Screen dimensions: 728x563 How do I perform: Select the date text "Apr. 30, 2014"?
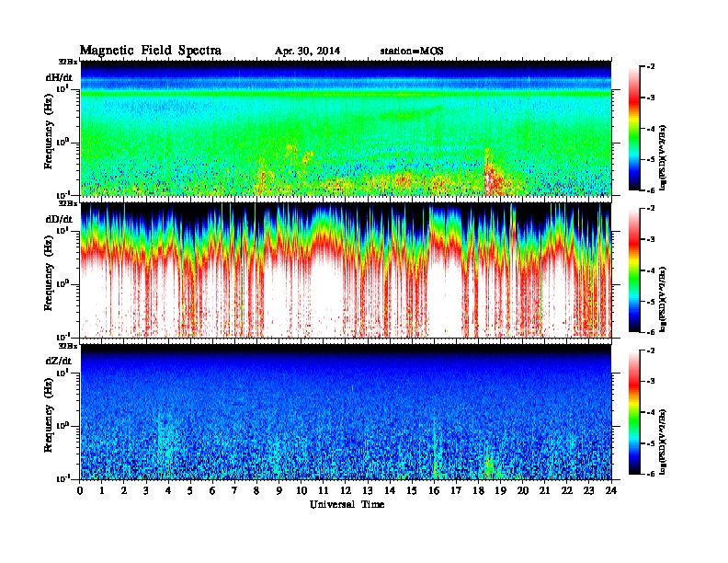tap(307, 52)
